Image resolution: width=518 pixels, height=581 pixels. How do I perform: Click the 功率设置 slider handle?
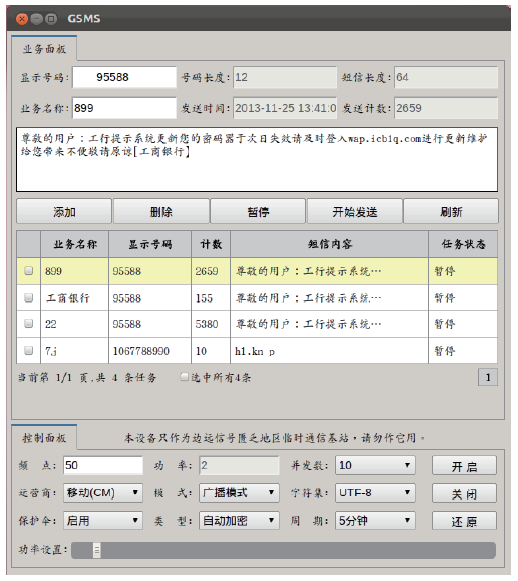coord(97,550)
